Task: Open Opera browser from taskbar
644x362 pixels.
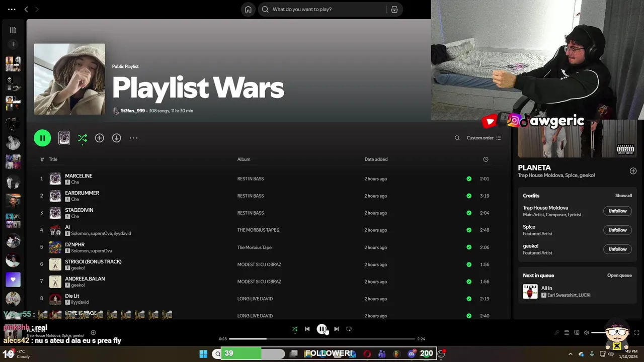Action: (367, 354)
